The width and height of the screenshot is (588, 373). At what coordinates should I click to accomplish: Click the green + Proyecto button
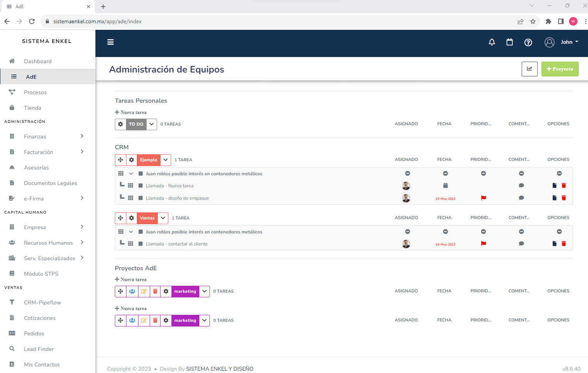pos(560,69)
